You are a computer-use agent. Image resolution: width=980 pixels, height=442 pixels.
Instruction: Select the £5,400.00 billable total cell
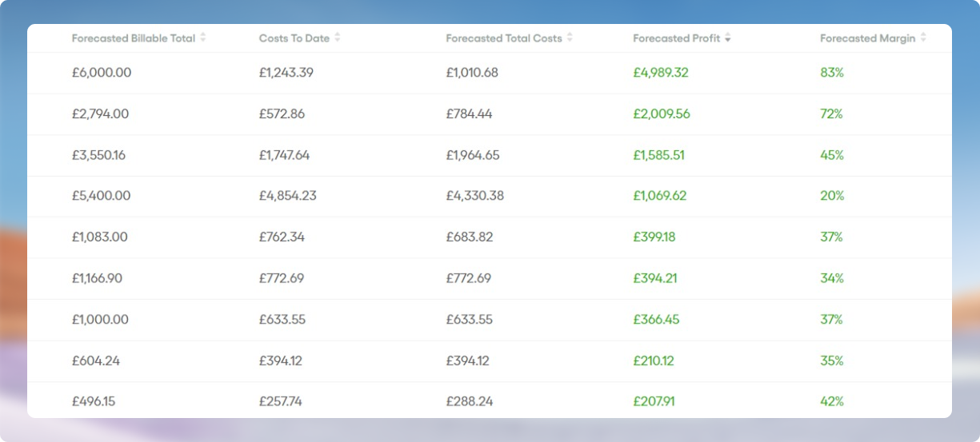pyautogui.click(x=101, y=196)
